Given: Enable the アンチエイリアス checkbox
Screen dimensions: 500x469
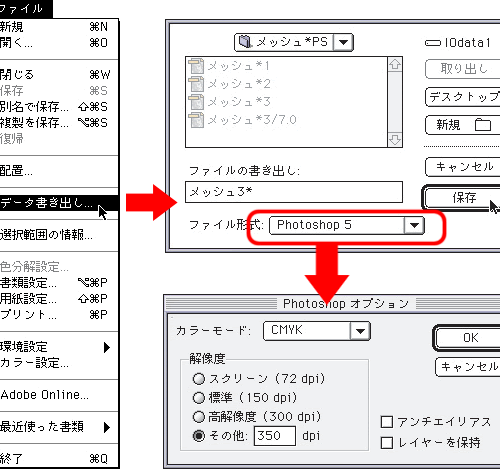Looking at the screenshot, I should [387, 422].
